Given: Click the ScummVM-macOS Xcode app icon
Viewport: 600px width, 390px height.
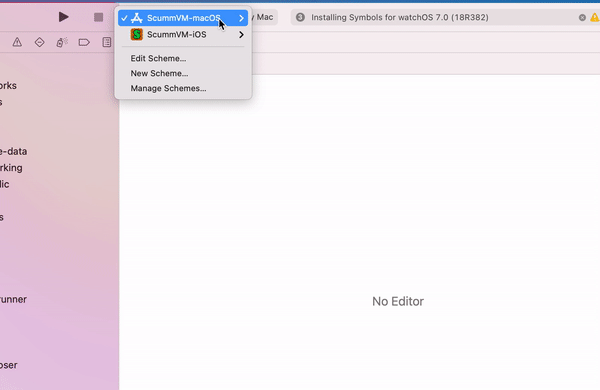Looking at the screenshot, I should (x=137, y=18).
